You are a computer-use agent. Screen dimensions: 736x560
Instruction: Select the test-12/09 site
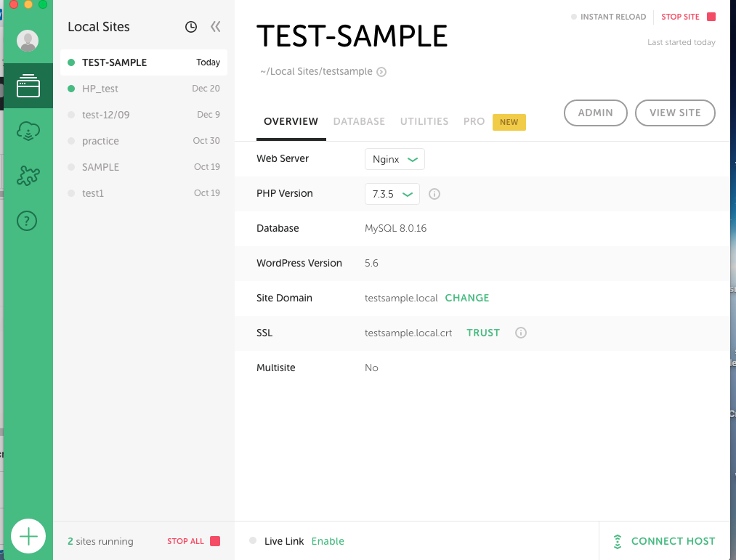point(144,115)
